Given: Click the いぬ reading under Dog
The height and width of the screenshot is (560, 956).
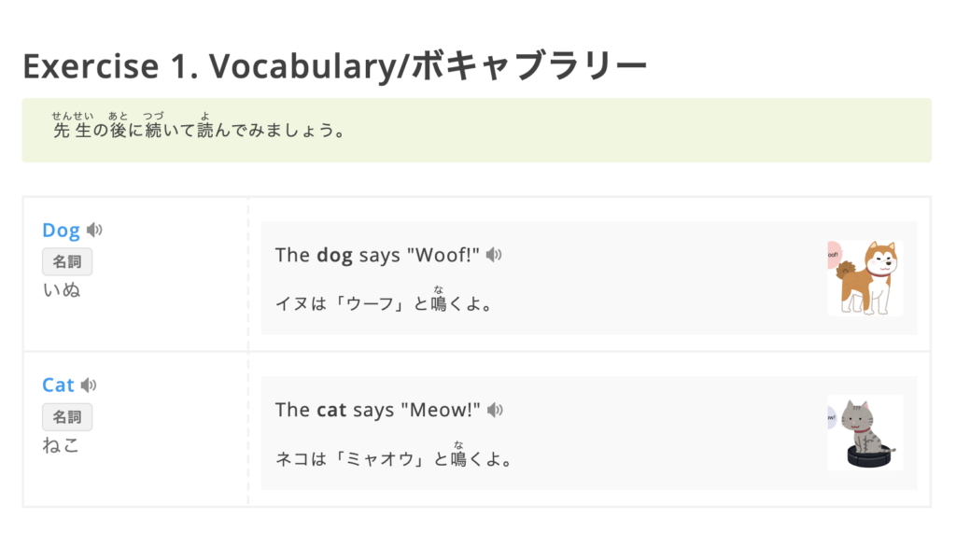Looking at the screenshot, I should coord(62,289).
